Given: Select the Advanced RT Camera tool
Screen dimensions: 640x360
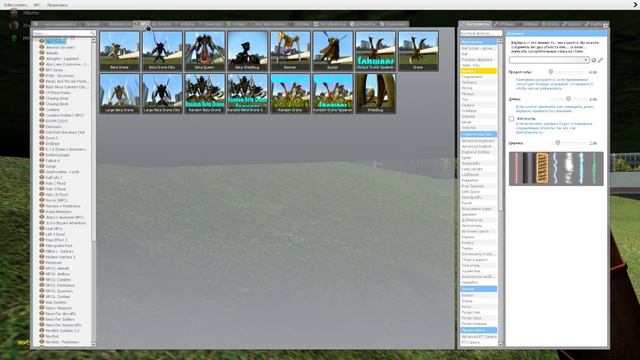Looking at the screenshot, I should 478,337.
